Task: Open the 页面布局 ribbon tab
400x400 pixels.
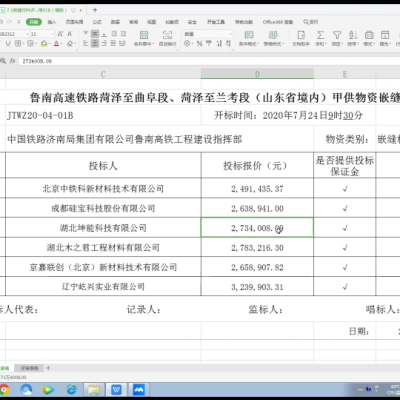Action: [x=74, y=22]
